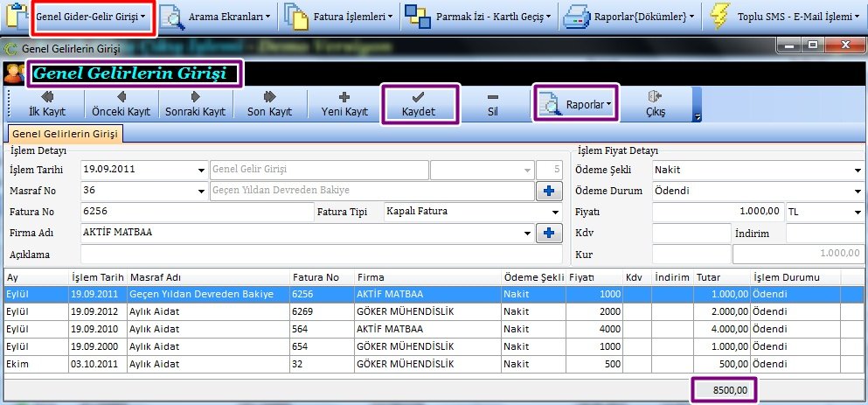Click the Firma column header
The height and width of the screenshot is (405, 868).
427,277
